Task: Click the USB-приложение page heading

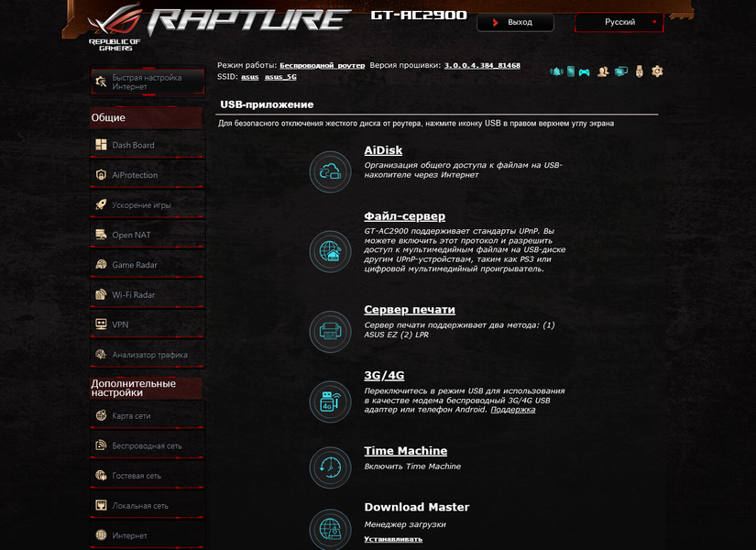Action: pyautogui.click(x=267, y=104)
